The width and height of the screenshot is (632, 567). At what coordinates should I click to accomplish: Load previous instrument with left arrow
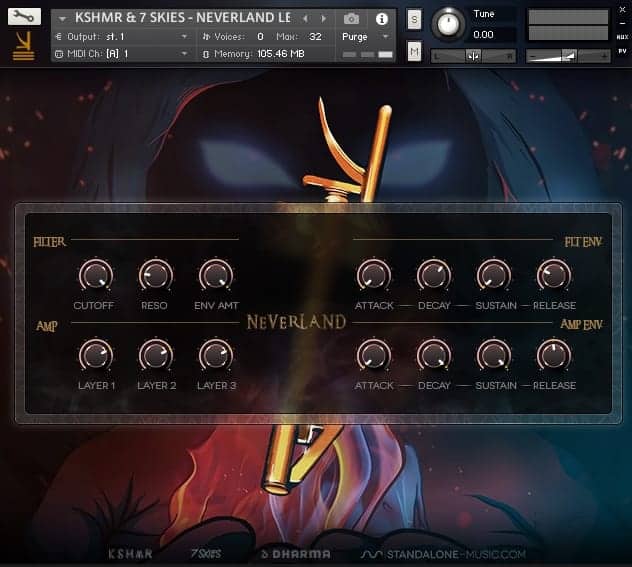tap(305, 19)
